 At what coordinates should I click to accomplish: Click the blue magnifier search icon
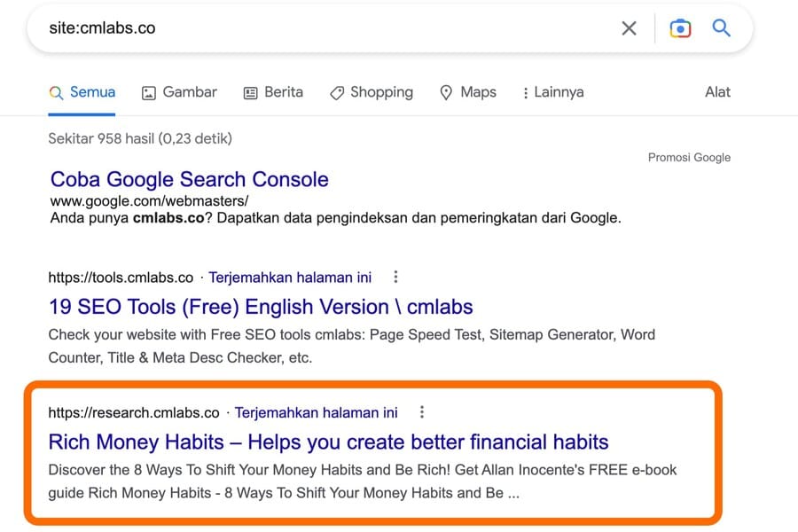click(x=722, y=28)
